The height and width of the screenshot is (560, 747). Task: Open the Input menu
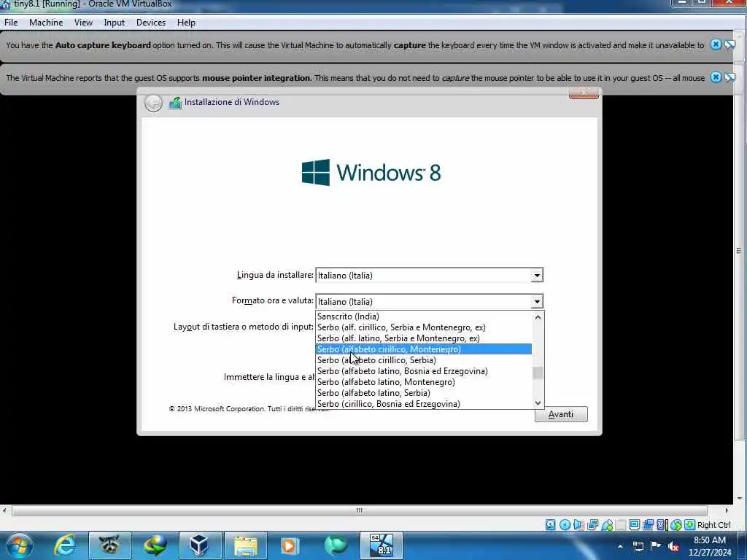(x=115, y=23)
